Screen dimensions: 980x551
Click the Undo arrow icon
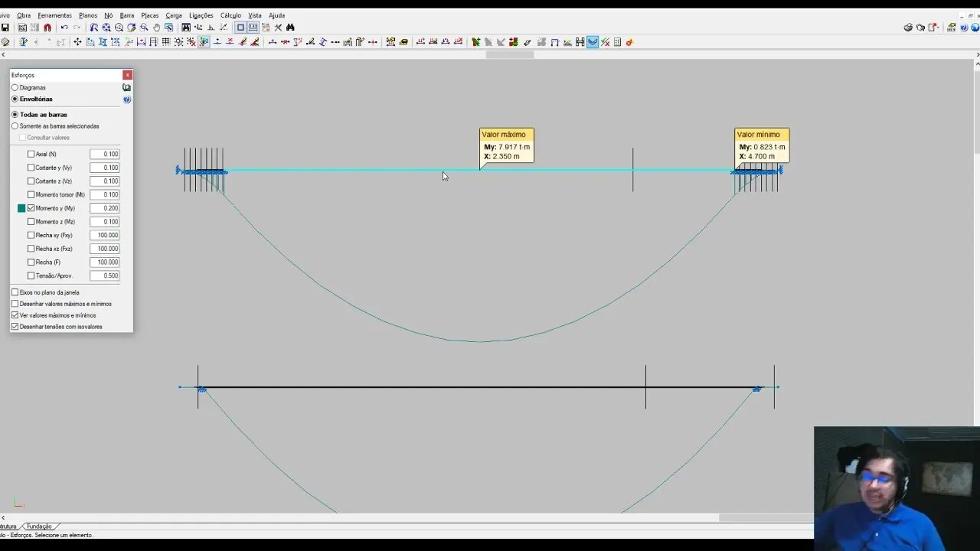[x=64, y=28]
